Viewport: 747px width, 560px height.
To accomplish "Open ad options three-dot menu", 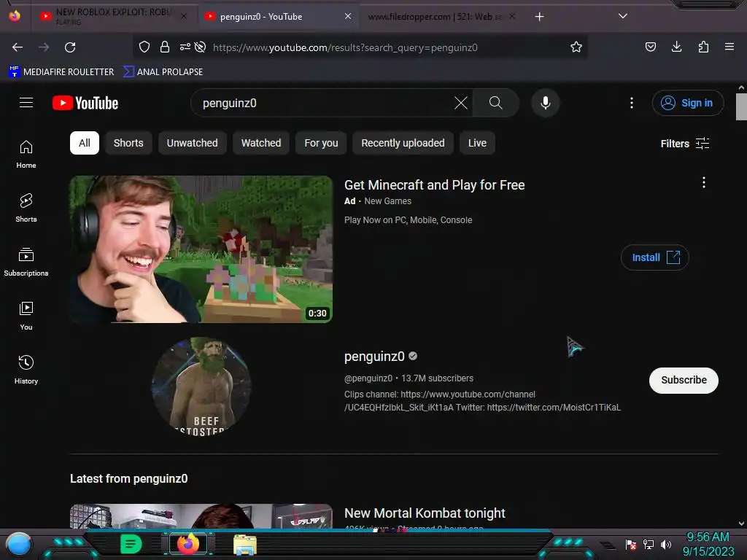I will click(704, 182).
